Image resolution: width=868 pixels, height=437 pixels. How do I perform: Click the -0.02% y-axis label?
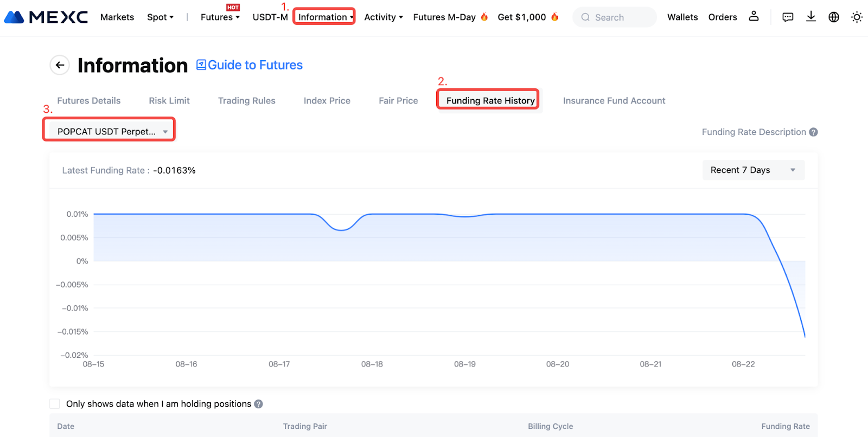74,355
